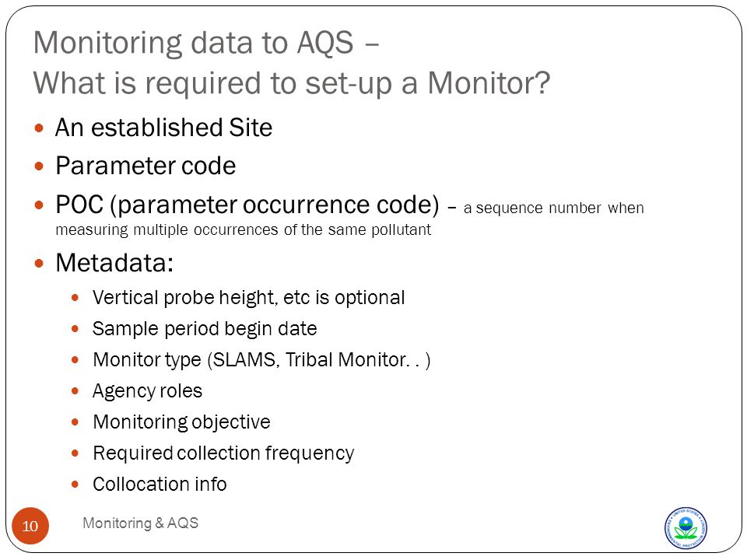Click Required collection frequency text
Viewport: 747px width, 560px height.
(x=223, y=453)
